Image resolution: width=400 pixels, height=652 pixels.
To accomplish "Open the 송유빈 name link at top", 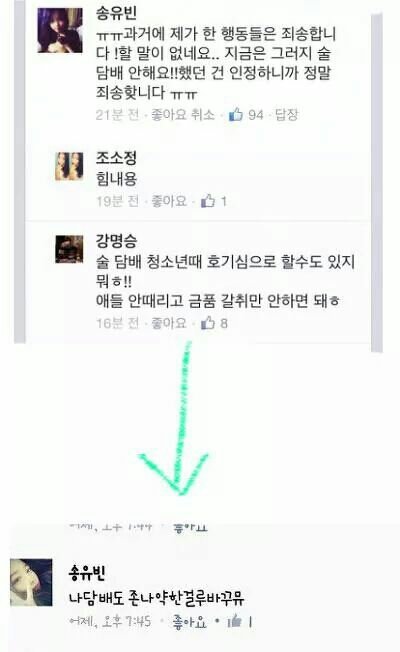I will [x=116, y=14].
